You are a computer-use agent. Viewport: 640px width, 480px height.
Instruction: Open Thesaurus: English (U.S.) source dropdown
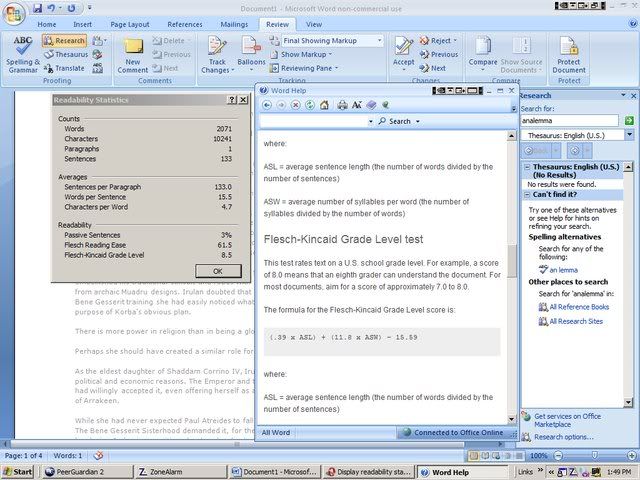(x=629, y=135)
